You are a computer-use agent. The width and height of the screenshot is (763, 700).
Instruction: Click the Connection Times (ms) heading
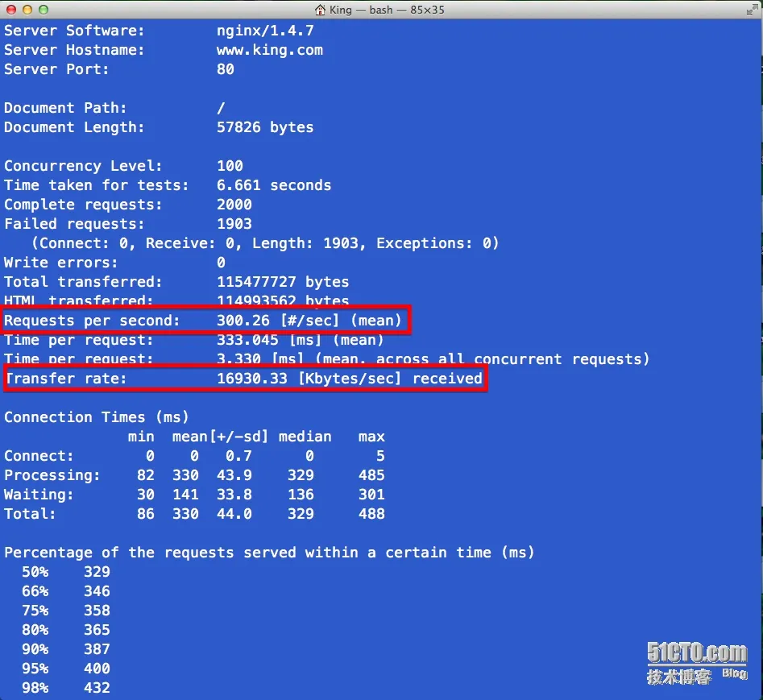click(x=97, y=417)
